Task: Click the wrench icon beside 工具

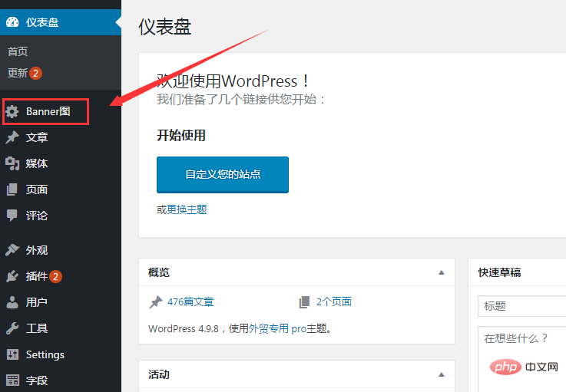Action: point(12,328)
